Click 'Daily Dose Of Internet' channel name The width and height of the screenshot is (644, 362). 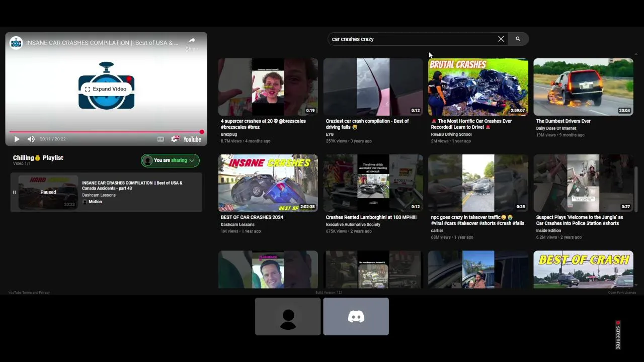(556, 128)
